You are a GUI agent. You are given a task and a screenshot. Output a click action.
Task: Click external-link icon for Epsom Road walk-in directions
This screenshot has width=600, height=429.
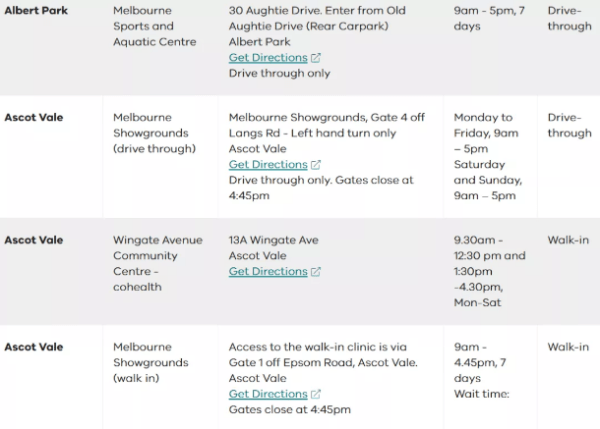[316, 395]
